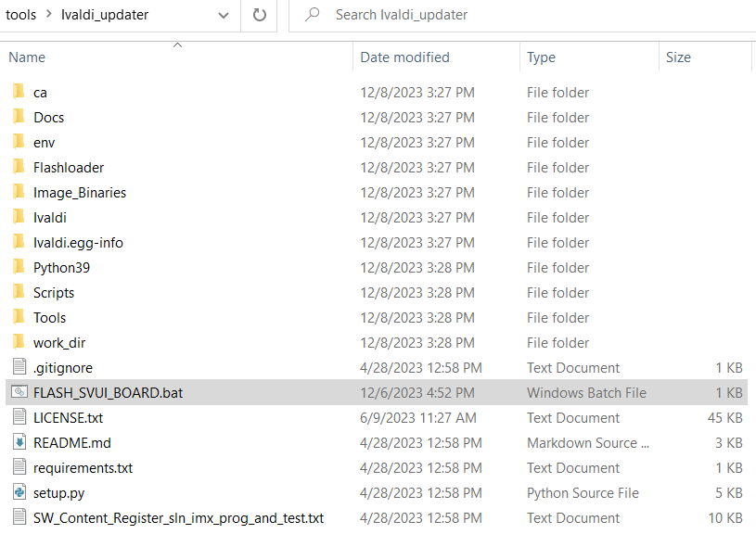
Task: Click the setup.py Python file icon
Action: (19, 493)
